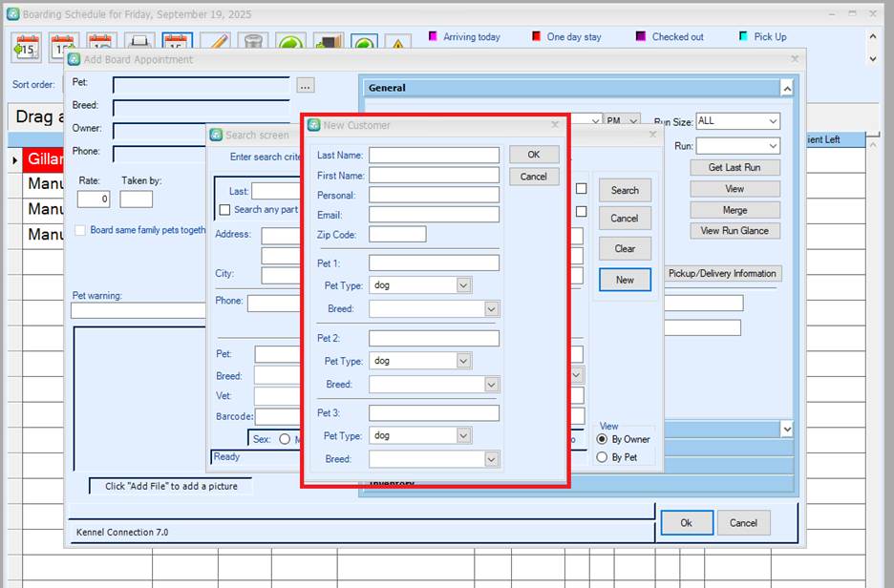This screenshot has height=588, width=894.
Task: Click the yellow warning triangle icon
Action: point(397,45)
